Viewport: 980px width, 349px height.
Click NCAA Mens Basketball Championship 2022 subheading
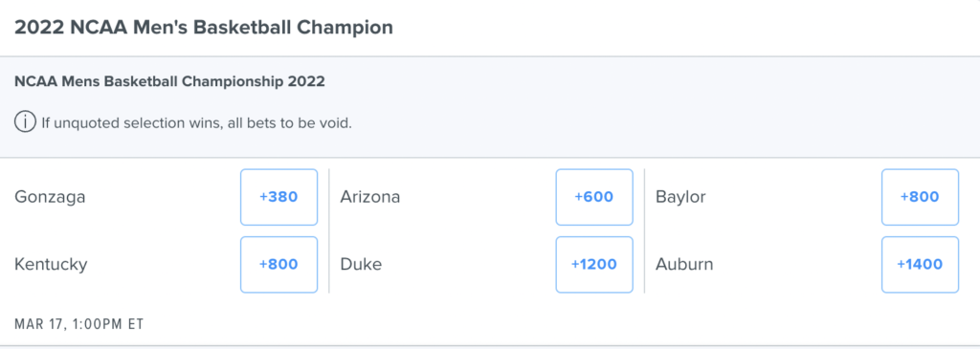(169, 82)
